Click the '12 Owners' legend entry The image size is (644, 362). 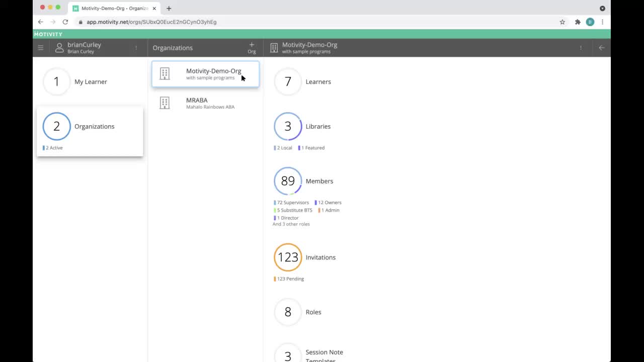click(328, 203)
